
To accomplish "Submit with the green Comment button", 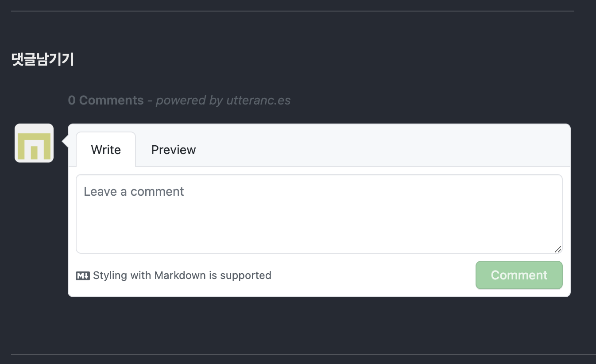I will tap(519, 275).
